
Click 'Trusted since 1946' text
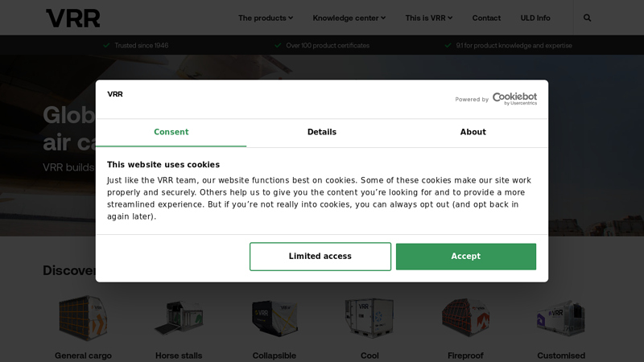(142, 46)
